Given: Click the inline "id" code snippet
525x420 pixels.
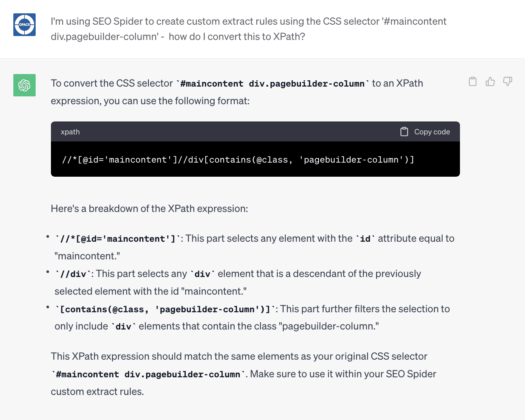Looking at the screenshot, I should click(x=365, y=239).
